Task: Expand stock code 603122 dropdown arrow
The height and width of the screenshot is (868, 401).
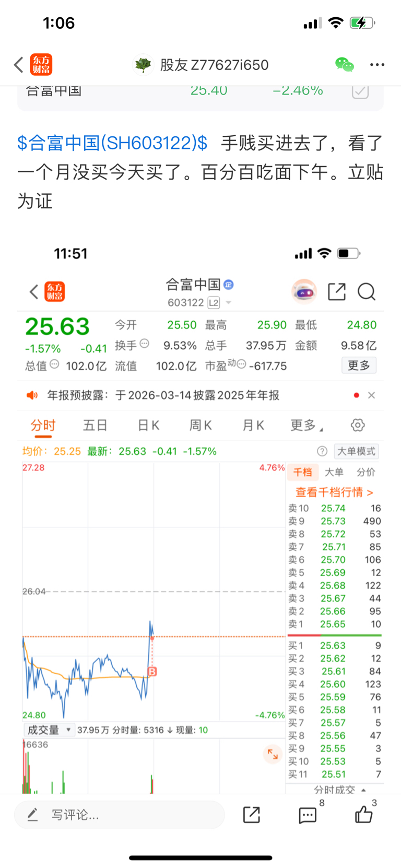Action: coord(228,303)
